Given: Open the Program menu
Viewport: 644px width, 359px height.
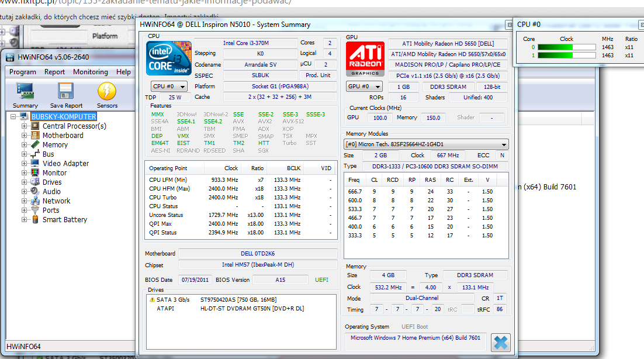Looking at the screenshot, I should tap(23, 72).
